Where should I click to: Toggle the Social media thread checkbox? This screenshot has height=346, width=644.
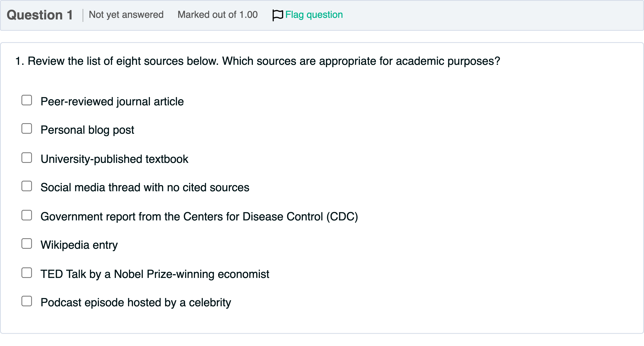27,186
